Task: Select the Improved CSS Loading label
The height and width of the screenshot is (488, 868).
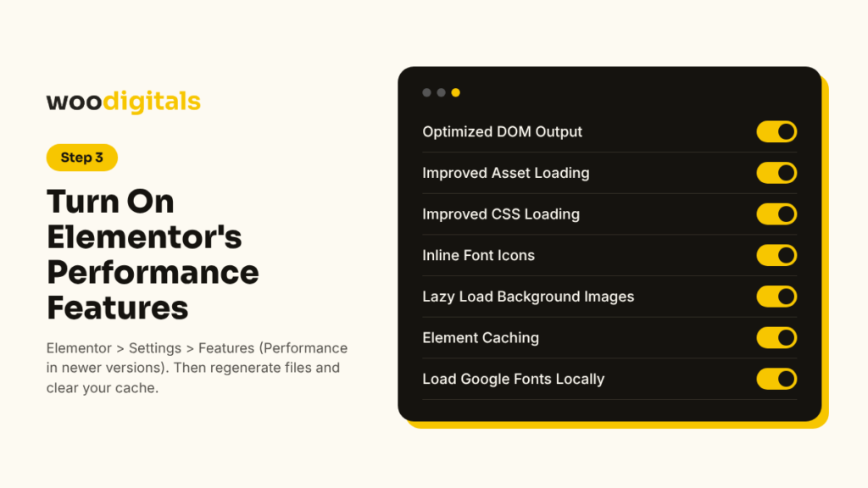Action: [501, 214]
